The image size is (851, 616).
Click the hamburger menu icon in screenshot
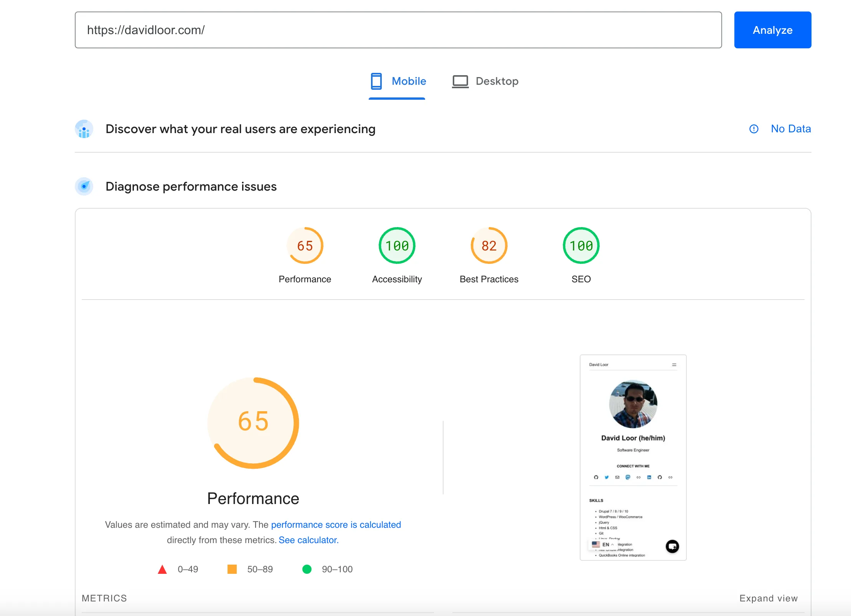(x=674, y=365)
